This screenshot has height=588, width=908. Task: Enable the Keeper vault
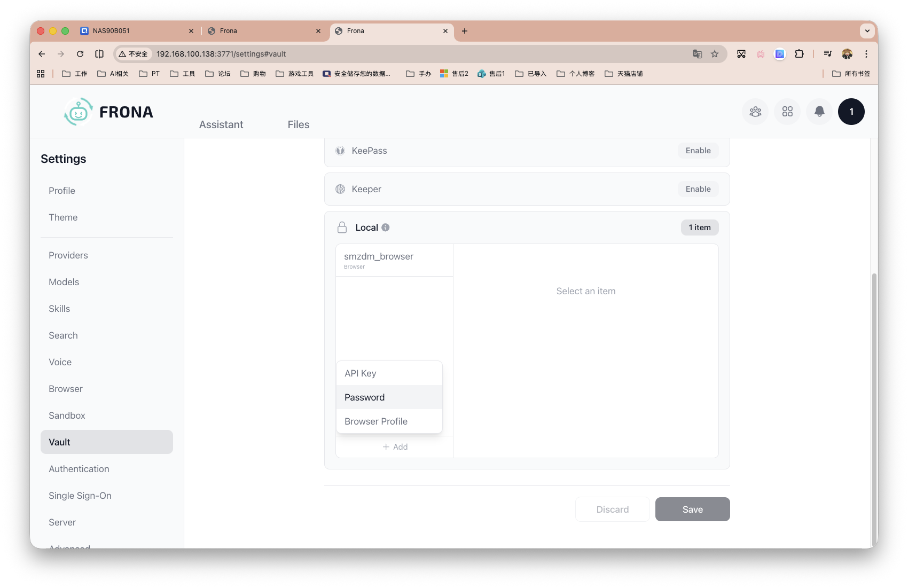[x=698, y=189]
